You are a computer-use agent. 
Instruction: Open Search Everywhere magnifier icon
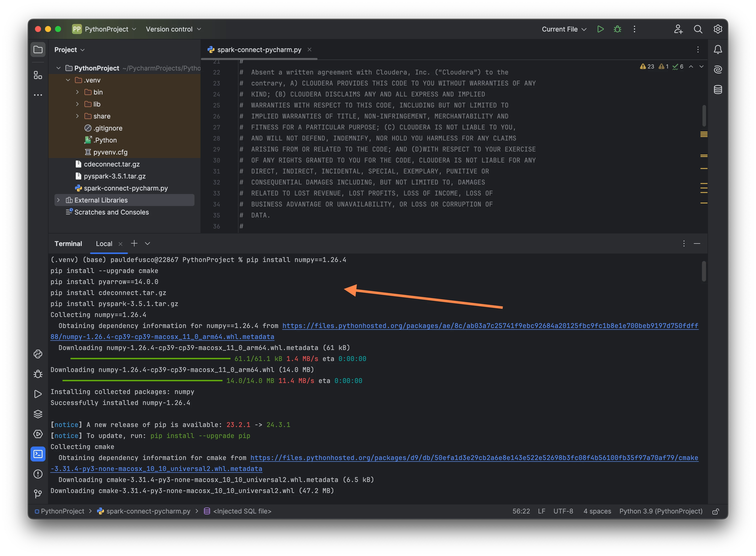coord(698,29)
